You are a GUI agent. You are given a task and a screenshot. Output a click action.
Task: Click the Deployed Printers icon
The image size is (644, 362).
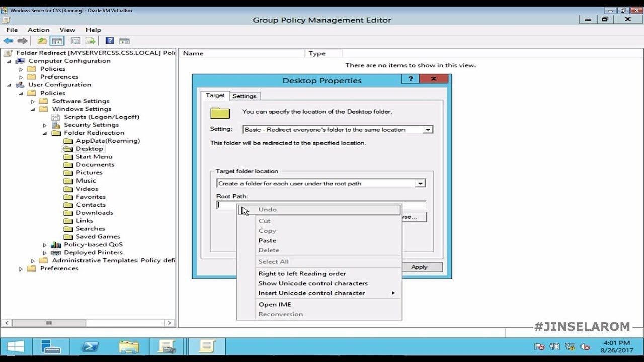coord(56,253)
